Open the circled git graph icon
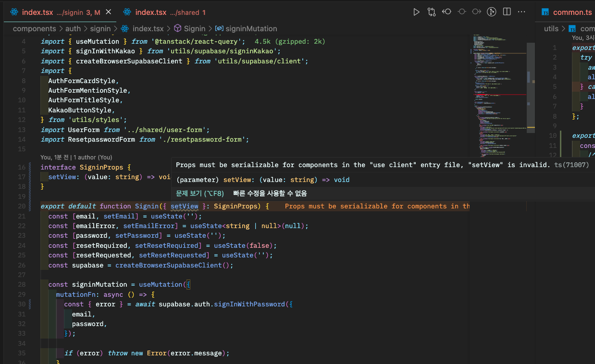This screenshot has height=364, width=595. point(492,12)
